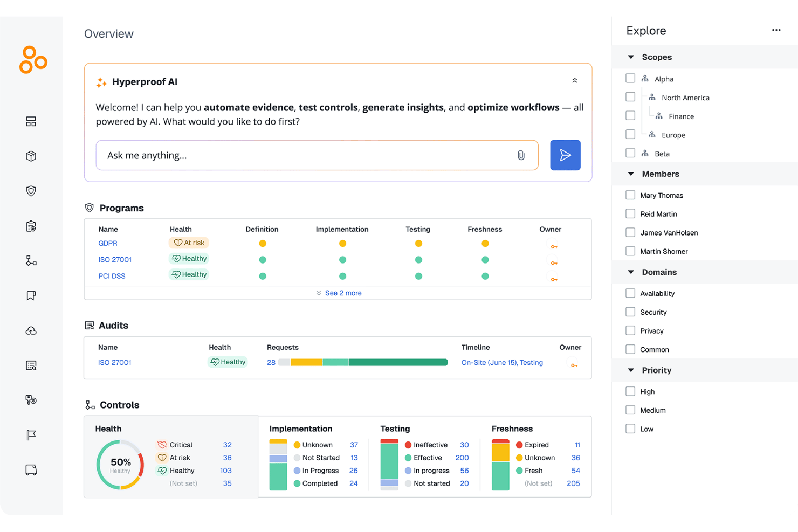Check the Medium priority checkbox
The height and width of the screenshot is (532, 798).
(630, 410)
